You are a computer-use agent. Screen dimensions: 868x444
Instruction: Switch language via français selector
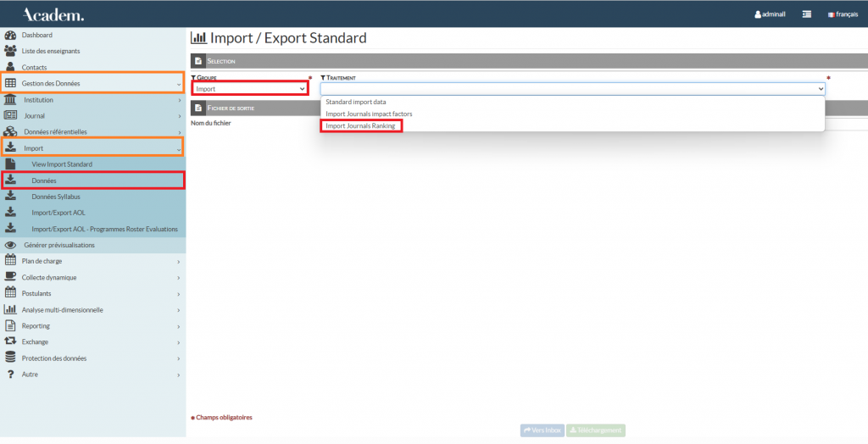coord(843,14)
